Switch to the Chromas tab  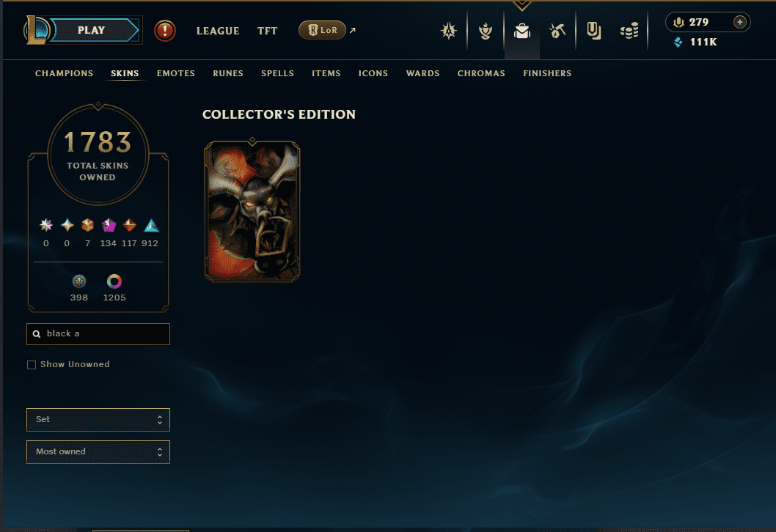point(481,73)
